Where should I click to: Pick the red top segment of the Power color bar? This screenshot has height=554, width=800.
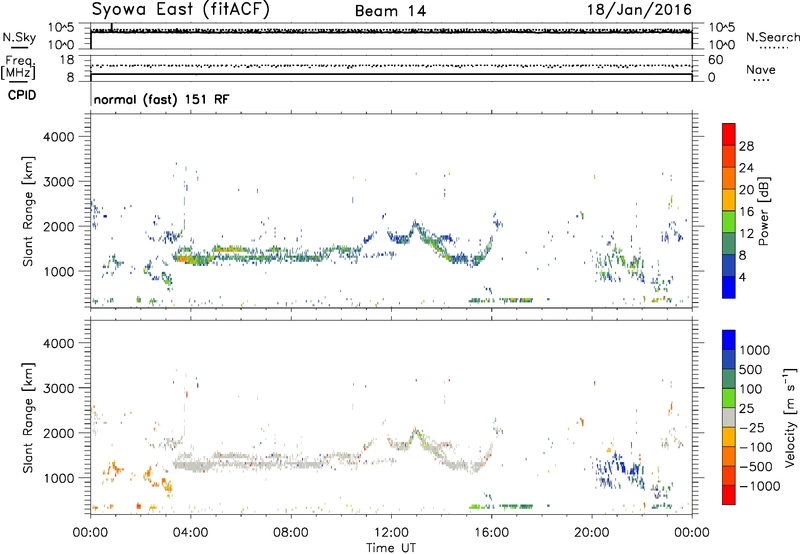click(x=729, y=134)
